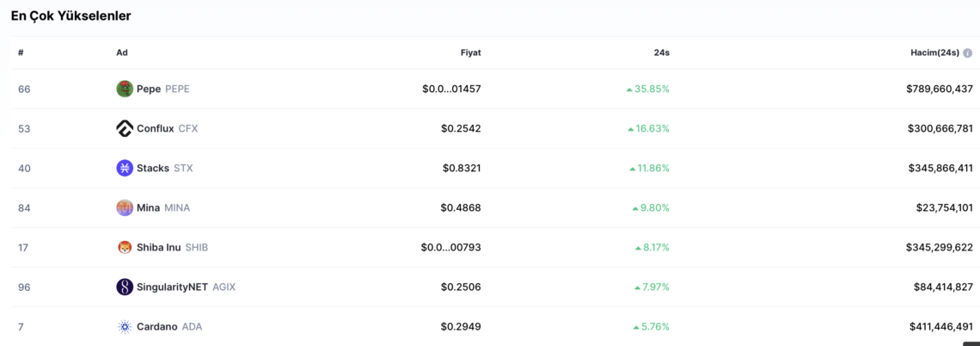Sort by the Ad column header
Viewport: 980px width, 346px height.
(122, 53)
